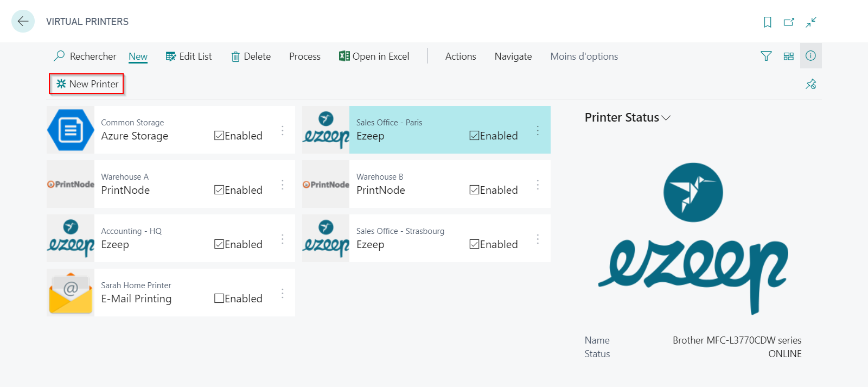Click the bookmark icon in header
868x387 pixels.
[767, 22]
